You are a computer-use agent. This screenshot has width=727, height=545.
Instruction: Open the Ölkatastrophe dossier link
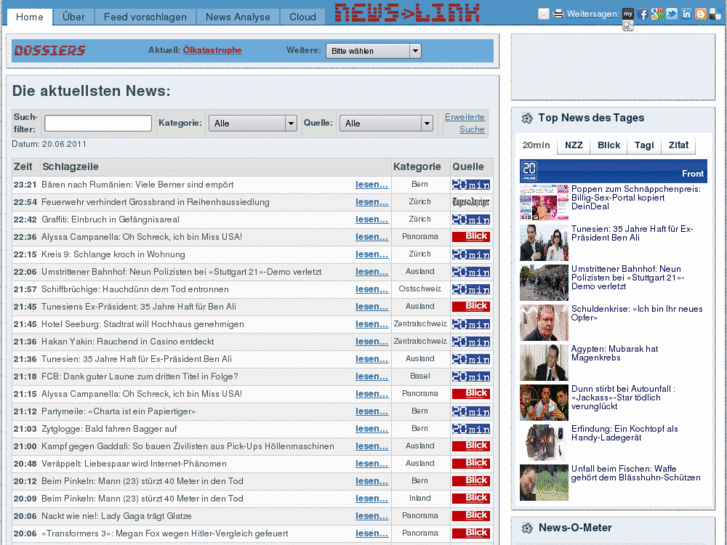(212, 50)
